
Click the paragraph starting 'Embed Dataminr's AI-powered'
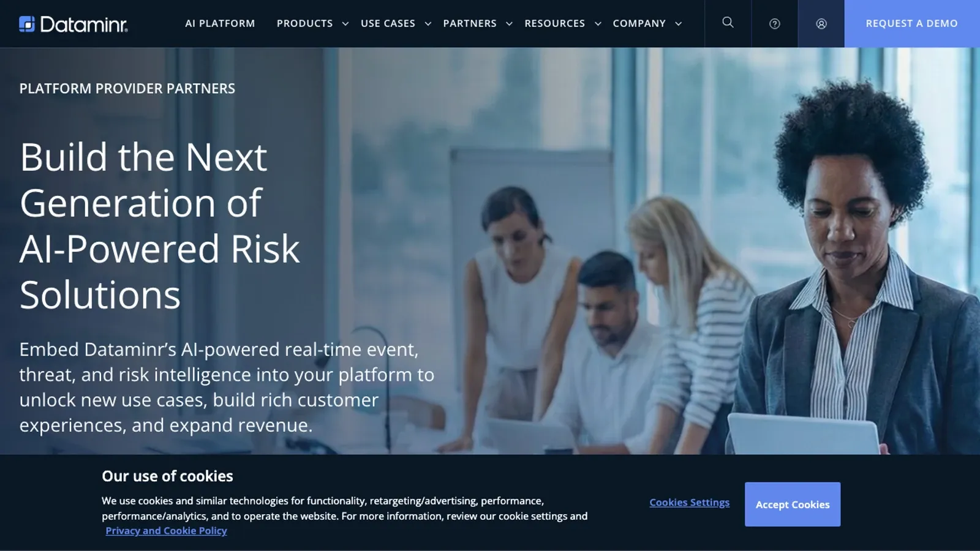click(227, 387)
